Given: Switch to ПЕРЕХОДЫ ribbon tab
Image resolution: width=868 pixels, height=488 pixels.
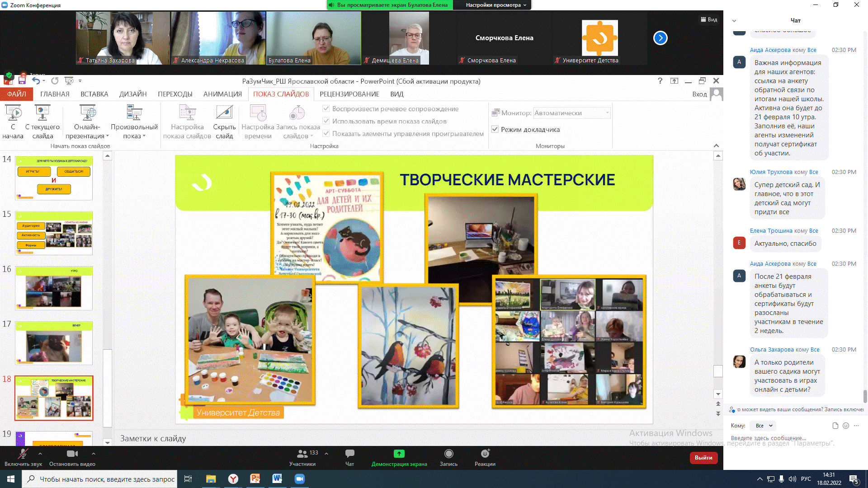Looking at the screenshot, I should coord(175,94).
